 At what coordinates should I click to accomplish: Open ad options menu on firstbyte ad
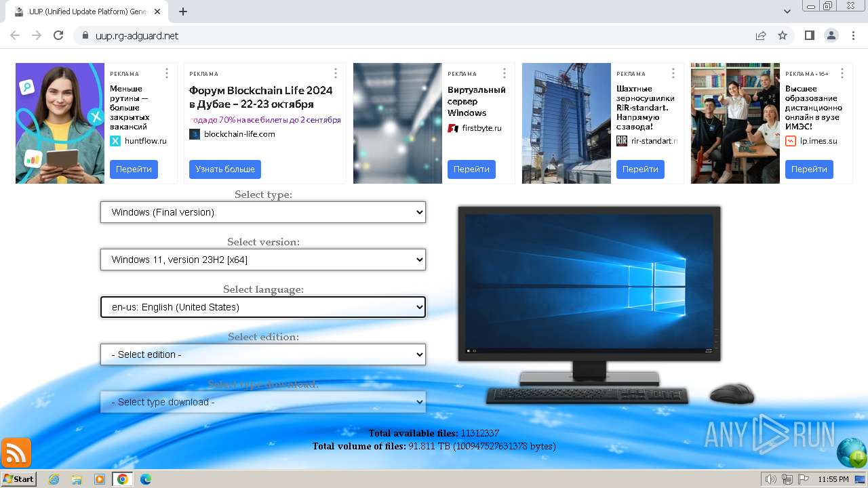pos(505,73)
